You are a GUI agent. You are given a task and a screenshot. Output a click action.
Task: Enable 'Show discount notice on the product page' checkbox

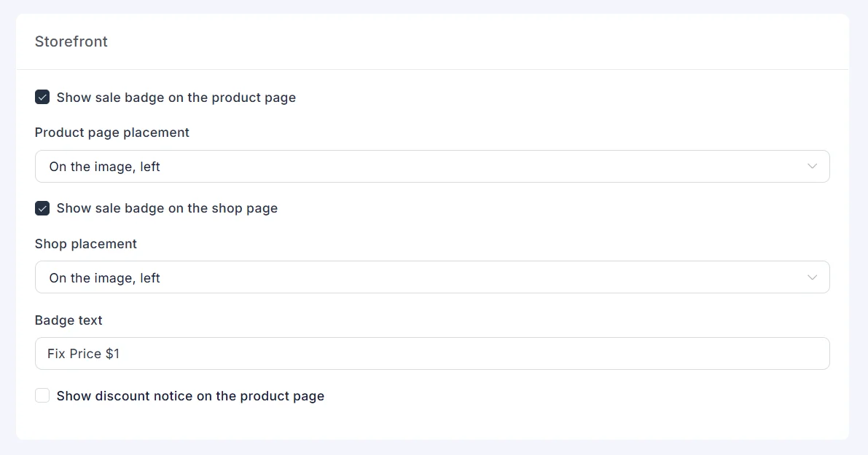42,395
